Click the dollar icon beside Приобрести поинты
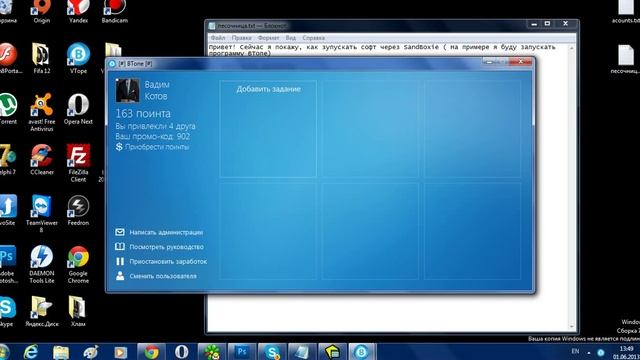This screenshot has height=360, width=640. coord(119,147)
